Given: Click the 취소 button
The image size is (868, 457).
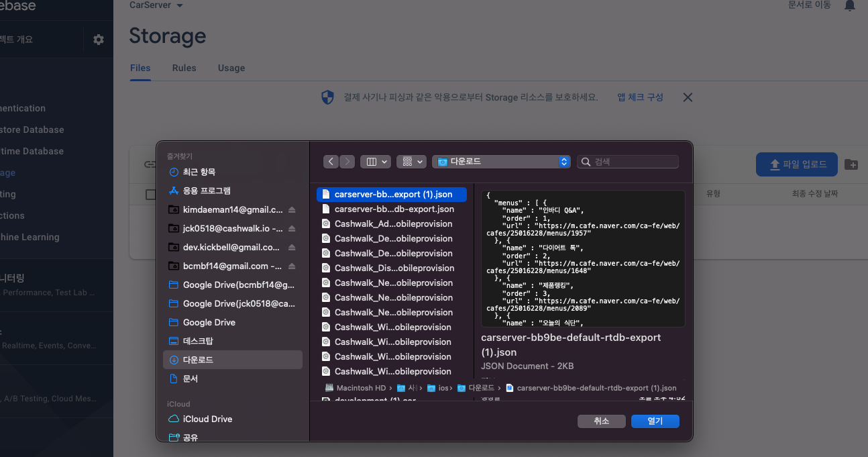Looking at the screenshot, I should 601,421.
